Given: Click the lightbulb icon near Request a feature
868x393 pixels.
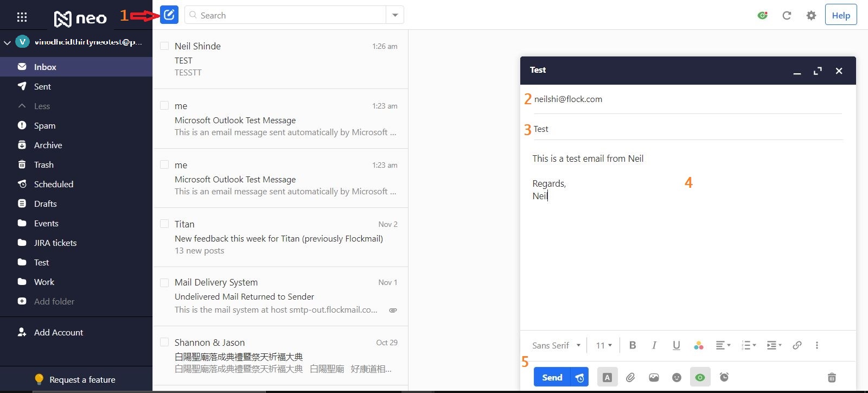Looking at the screenshot, I should point(39,379).
